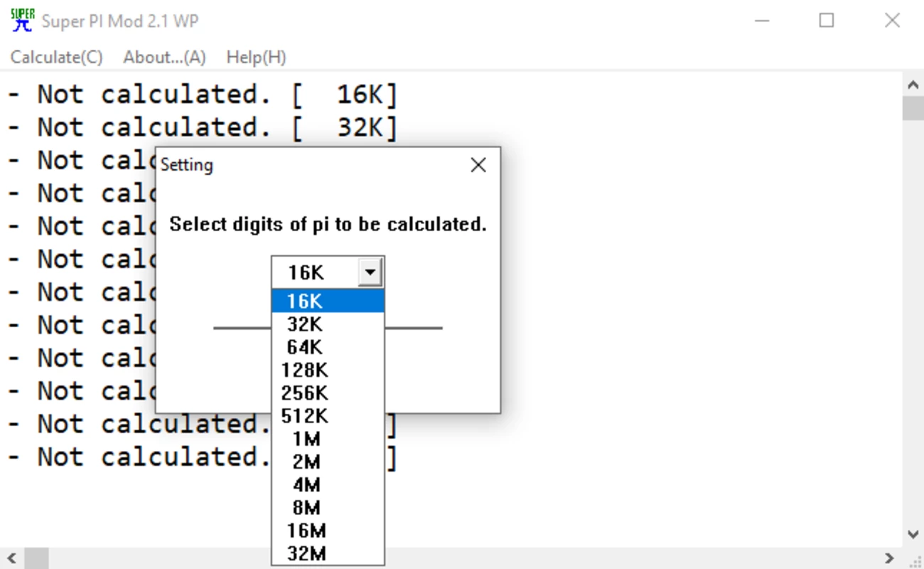Choose 8M from the list

pyautogui.click(x=328, y=507)
